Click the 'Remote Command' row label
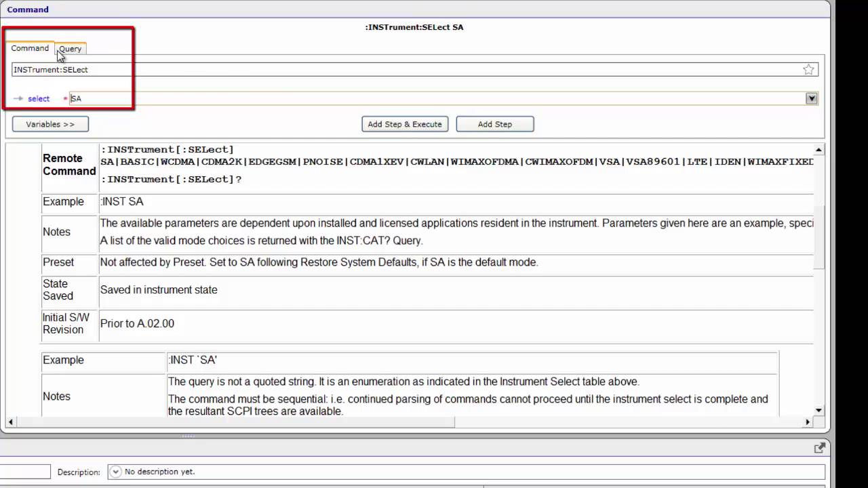This screenshot has height=488, width=868. 69,165
